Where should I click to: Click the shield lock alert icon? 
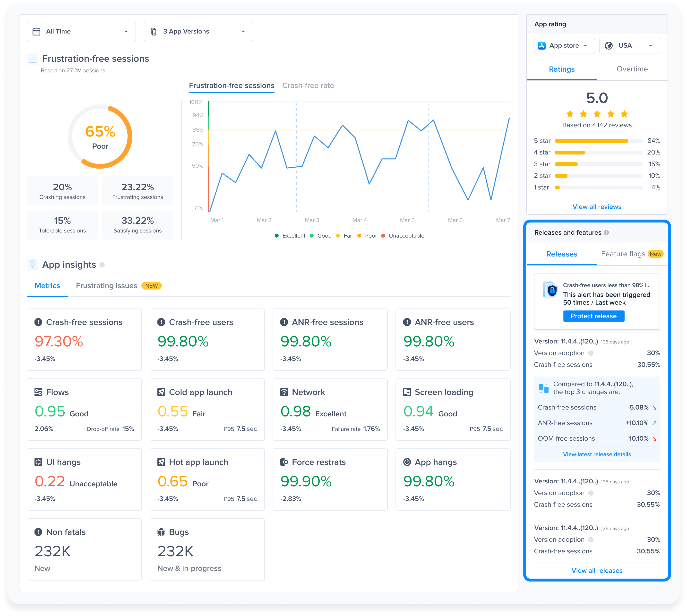coord(550,290)
